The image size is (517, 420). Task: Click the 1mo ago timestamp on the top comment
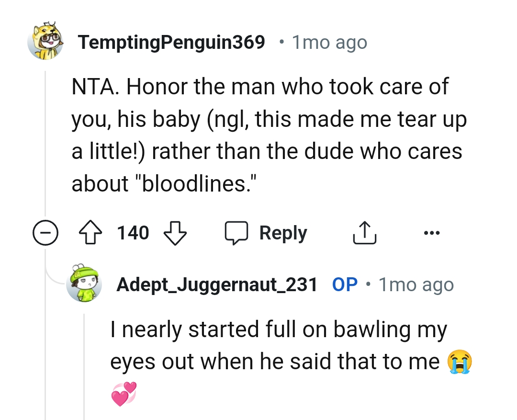pos(329,42)
